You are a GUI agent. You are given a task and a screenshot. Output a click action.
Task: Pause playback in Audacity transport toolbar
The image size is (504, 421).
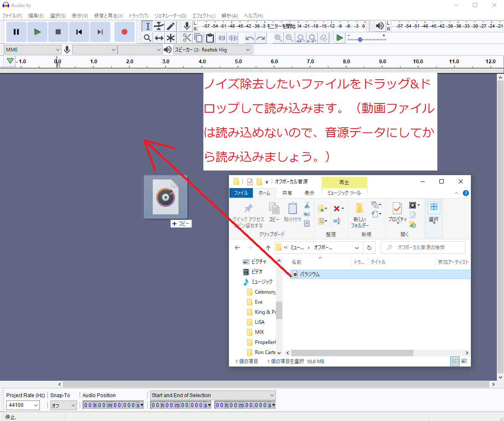(16, 32)
